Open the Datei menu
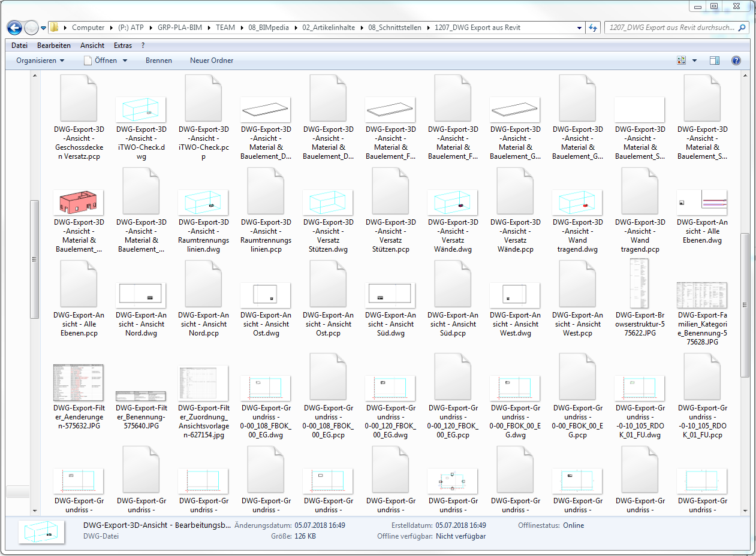This screenshot has height=556, width=756. click(x=19, y=45)
